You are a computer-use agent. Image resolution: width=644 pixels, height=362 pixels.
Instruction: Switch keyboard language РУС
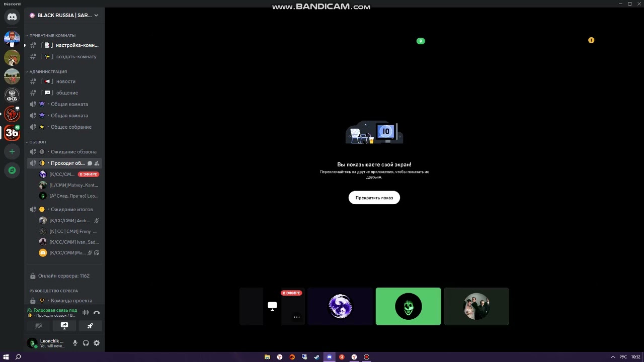[623, 357]
